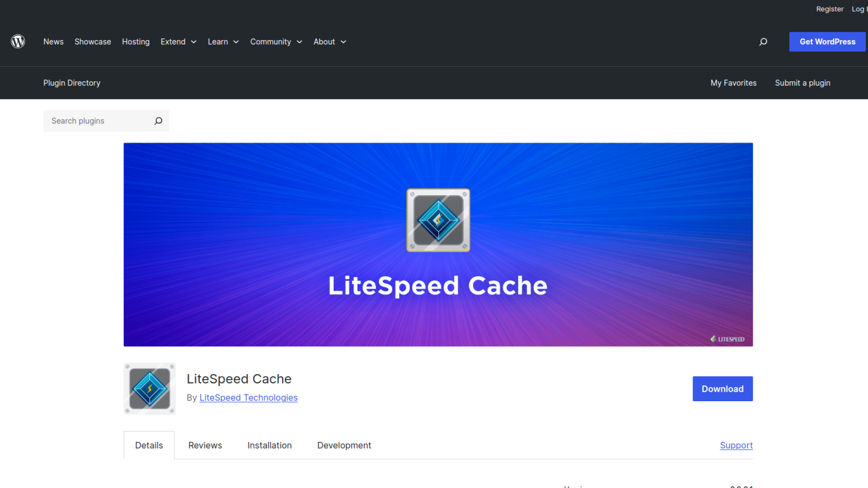Switch to the Reviews tab
Screen dimensions: 868x488
205,445
